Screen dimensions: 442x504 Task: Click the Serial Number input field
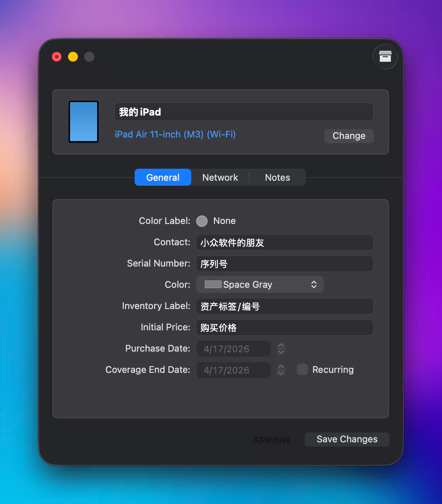pyautogui.click(x=284, y=264)
